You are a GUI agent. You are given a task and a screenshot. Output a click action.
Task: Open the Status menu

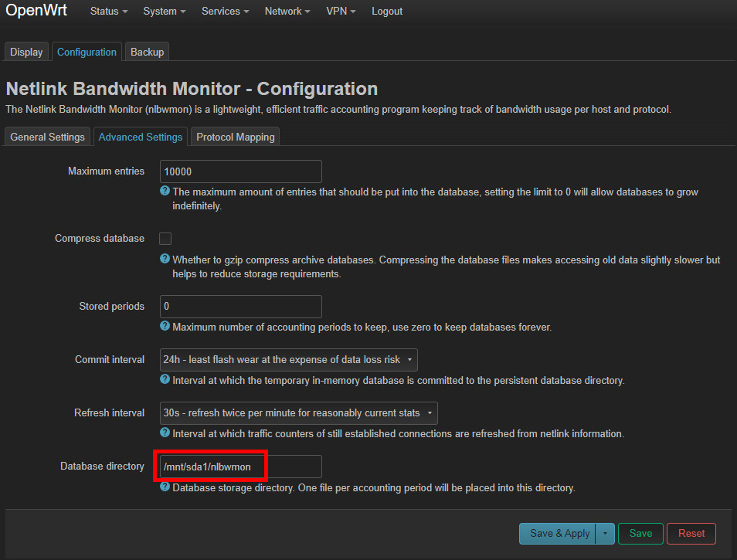(109, 12)
